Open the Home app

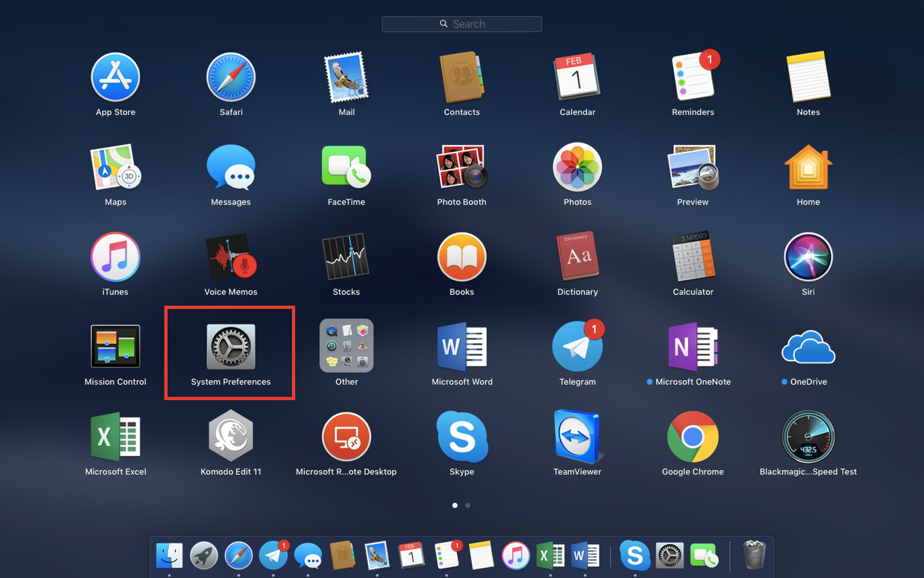[809, 167]
